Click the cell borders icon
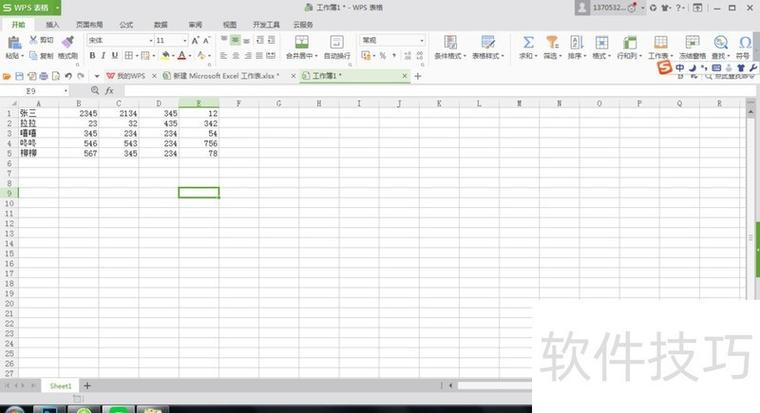 point(128,56)
